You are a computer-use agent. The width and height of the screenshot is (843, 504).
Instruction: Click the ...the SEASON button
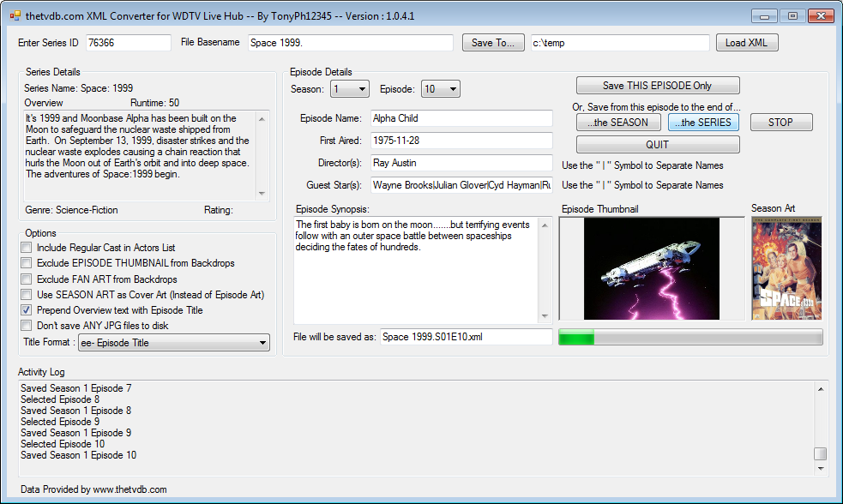click(618, 123)
